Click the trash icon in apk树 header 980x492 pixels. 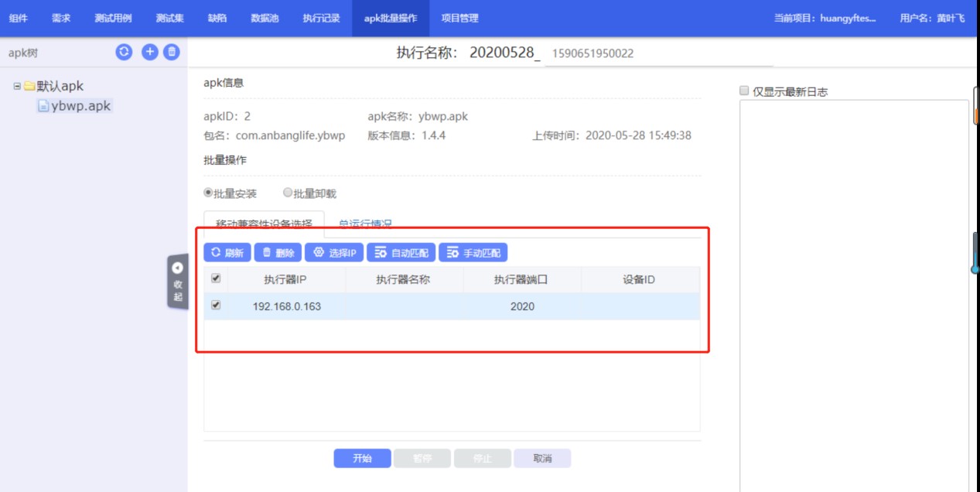172,52
